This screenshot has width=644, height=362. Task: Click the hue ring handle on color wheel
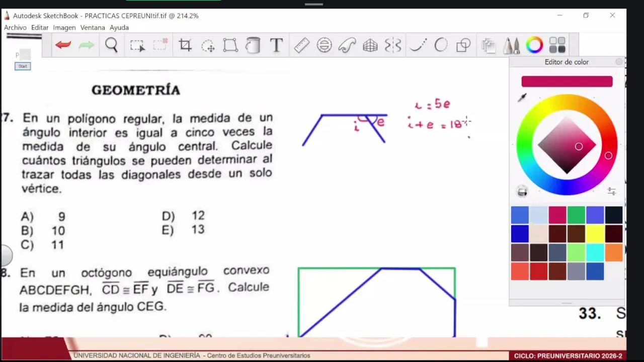608,156
